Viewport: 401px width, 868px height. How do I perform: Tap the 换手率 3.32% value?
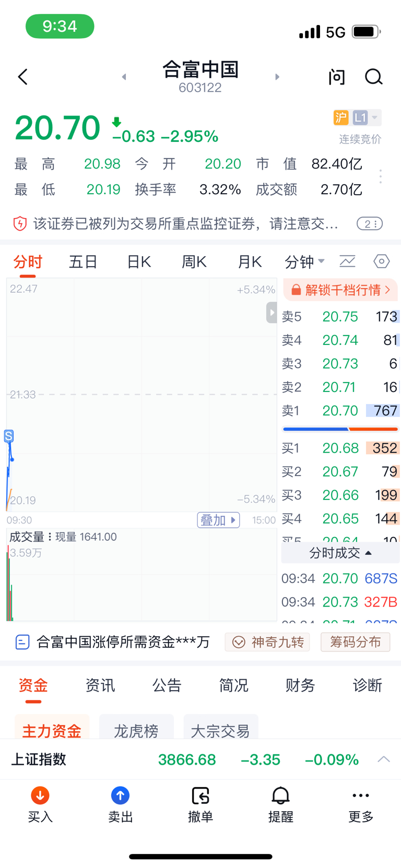pos(220,189)
